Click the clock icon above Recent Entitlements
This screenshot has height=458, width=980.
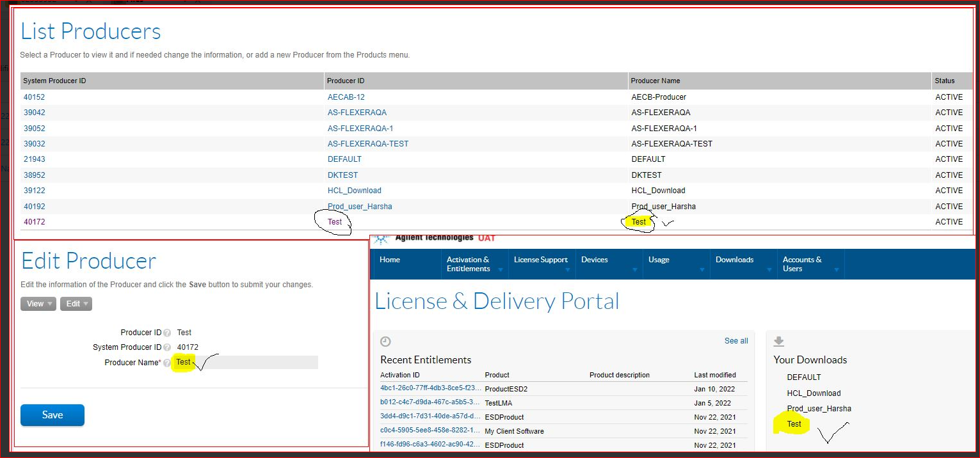point(385,342)
